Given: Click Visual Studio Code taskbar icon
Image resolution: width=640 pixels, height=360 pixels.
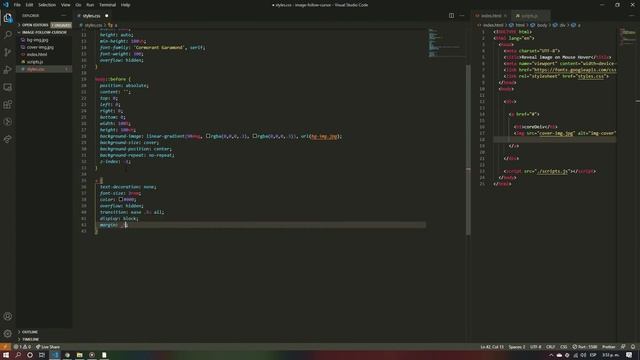Looking at the screenshot, I should point(55,355).
